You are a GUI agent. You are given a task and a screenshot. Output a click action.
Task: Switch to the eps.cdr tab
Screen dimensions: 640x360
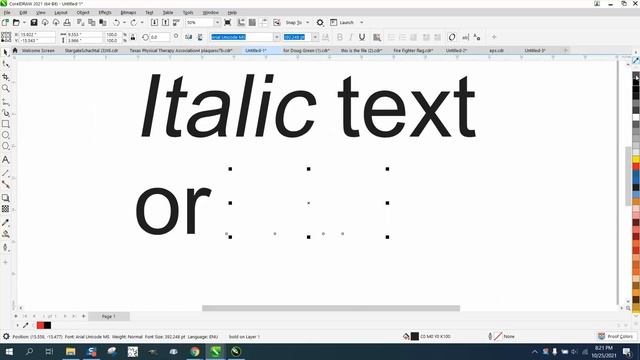click(496, 51)
